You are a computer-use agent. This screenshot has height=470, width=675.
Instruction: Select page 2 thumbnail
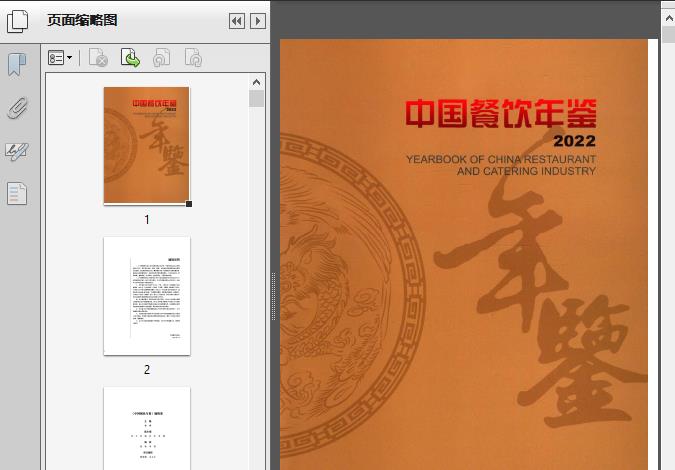coord(147,296)
